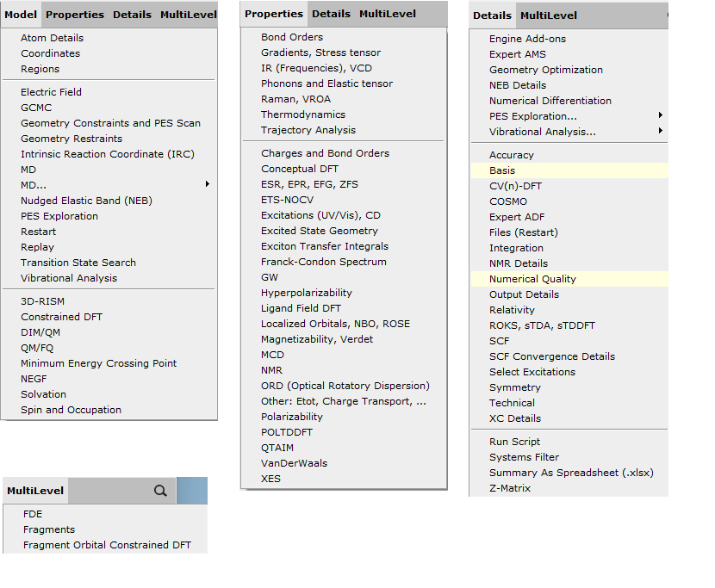The height and width of the screenshot is (588, 715).
Task: Select Run Script in Details
Action: (514, 441)
